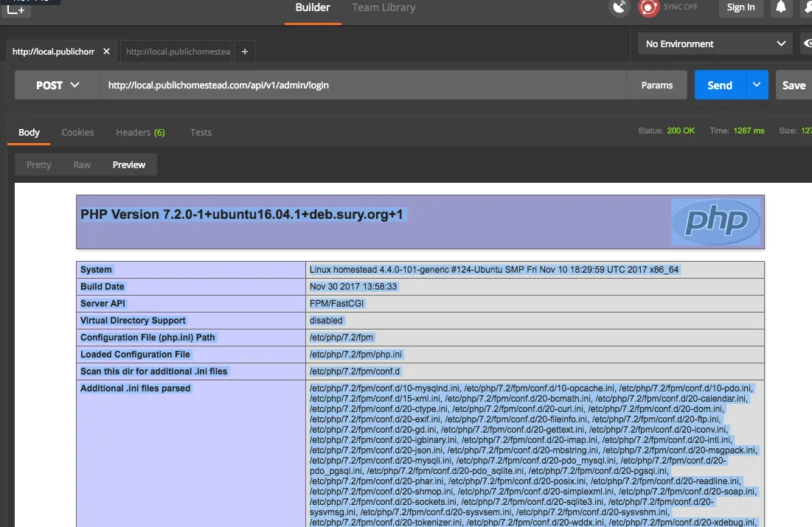This screenshot has width=812, height=527.
Task: Click the Build Date row label
Action: pyautogui.click(x=102, y=286)
